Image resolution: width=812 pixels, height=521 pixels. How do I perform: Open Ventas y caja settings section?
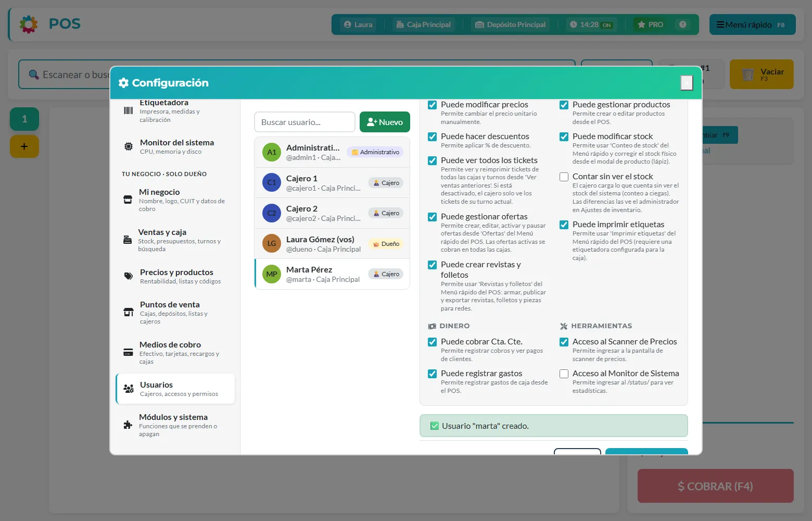(x=175, y=240)
